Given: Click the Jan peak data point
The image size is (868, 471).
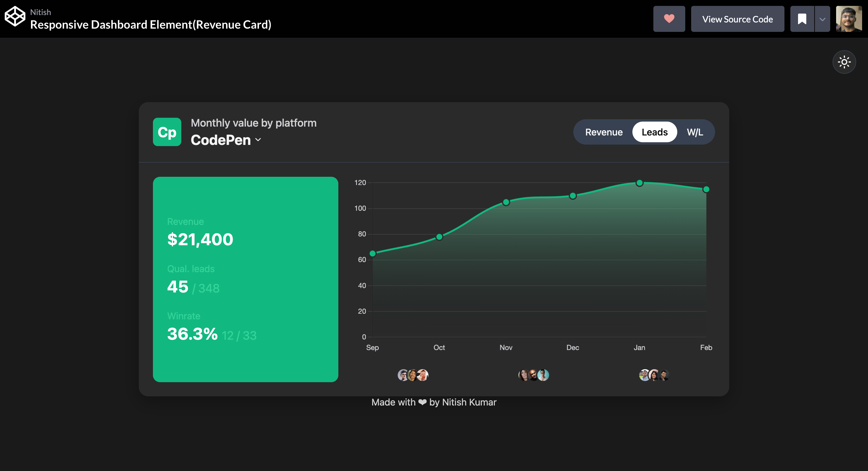Looking at the screenshot, I should [x=639, y=183].
